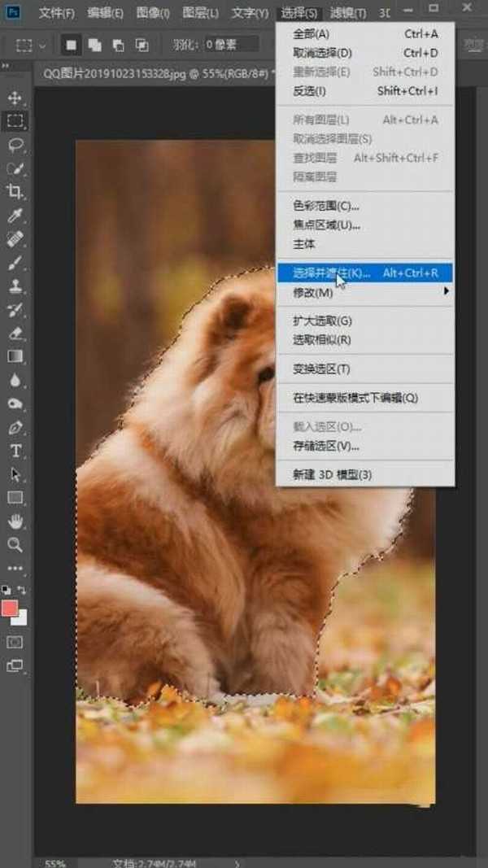Click the 羽化 feather pixel input field

(x=231, y=45)
